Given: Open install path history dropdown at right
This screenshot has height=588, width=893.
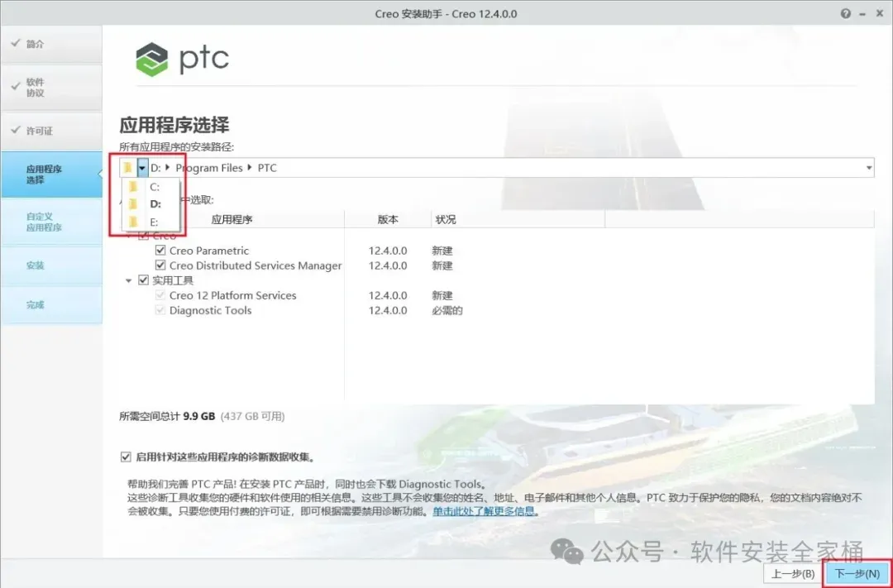Looking at the screenshot, I should [x=868, y=168].
